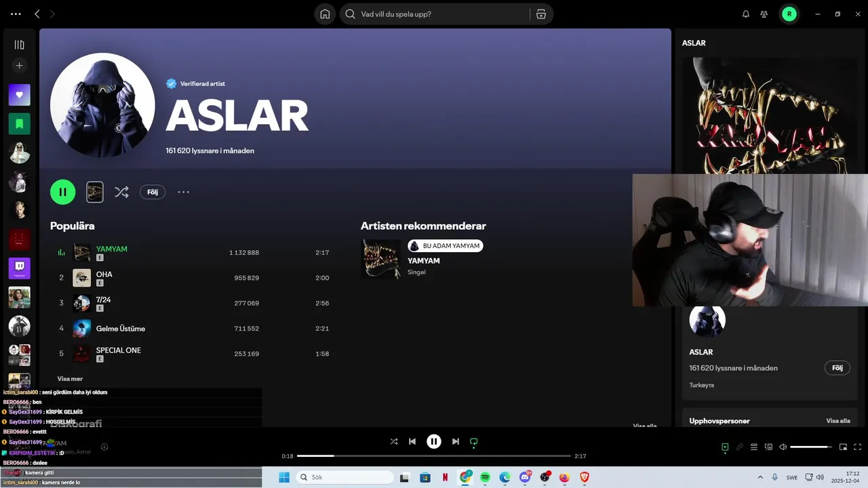Open the R profile avatar menu
The width and height of the screenshot is (868, 488).
789,14
